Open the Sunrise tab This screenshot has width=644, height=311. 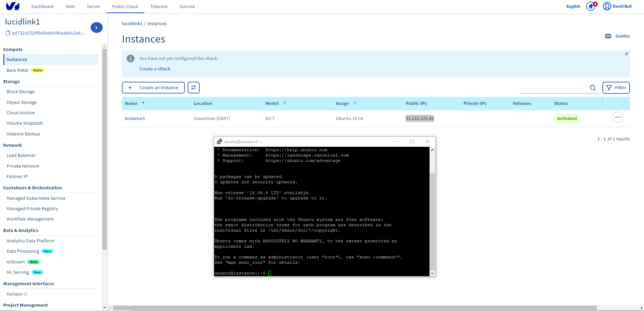point(187,6)
